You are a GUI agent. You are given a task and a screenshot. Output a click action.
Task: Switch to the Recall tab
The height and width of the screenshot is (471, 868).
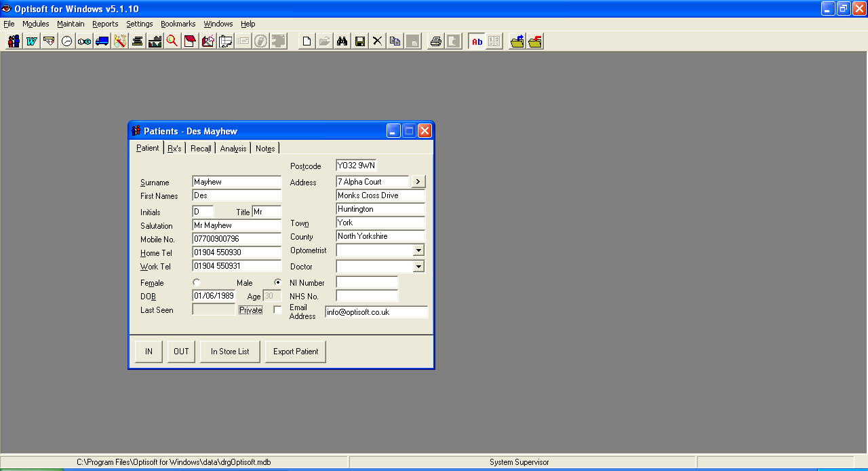point(201,149)
